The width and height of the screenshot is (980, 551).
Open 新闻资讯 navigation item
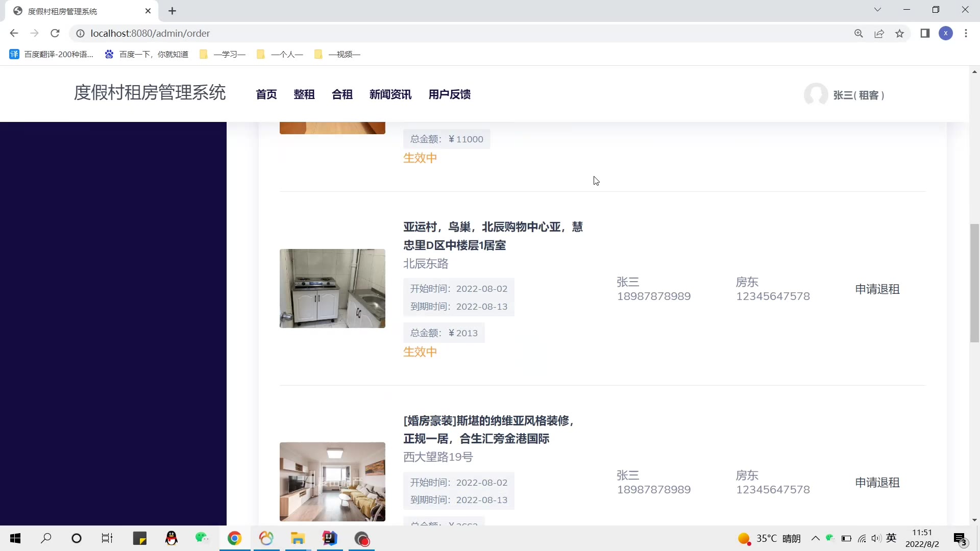coord(390,94)
